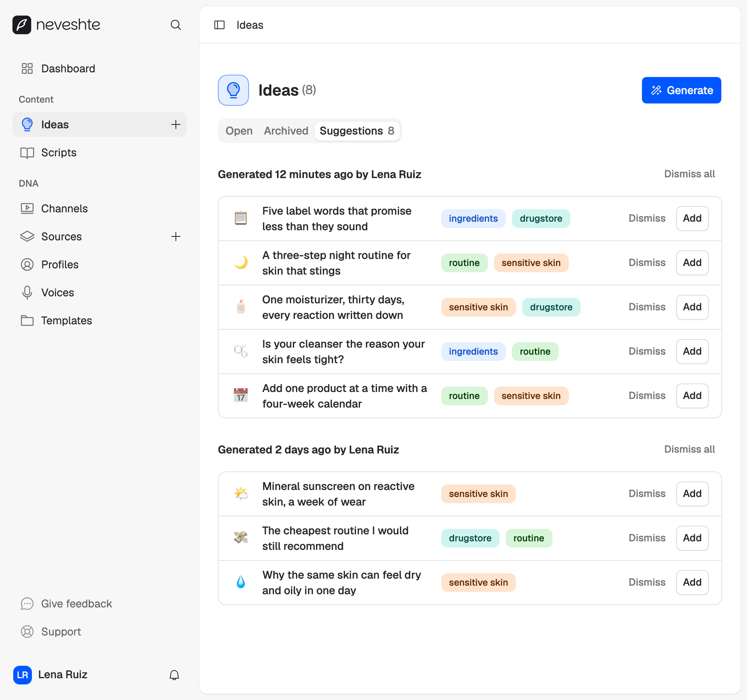
Task: Collapse the sidebar panel icon
Action: click(219, 25)
